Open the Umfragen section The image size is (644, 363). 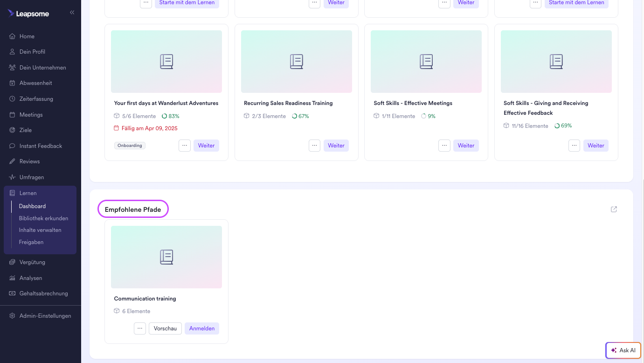[32, 177]
